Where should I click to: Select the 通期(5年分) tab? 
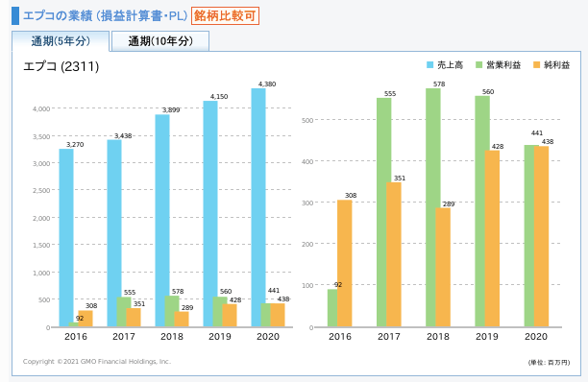click(61, 41)
